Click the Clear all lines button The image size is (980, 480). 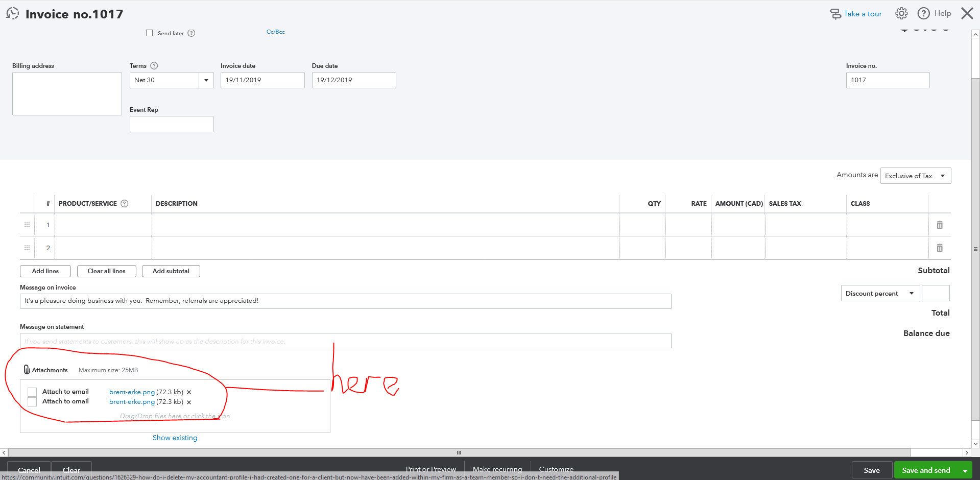coord(106,271)
